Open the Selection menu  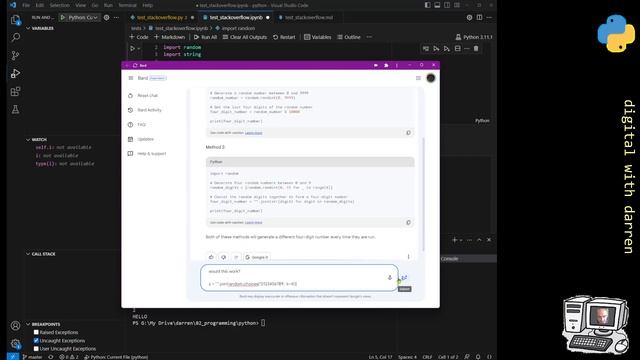[x=60, y=5]
